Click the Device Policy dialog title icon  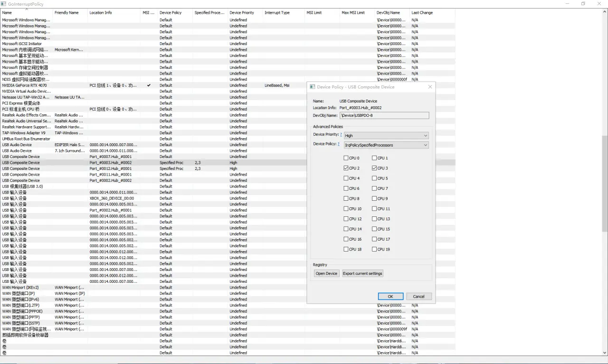(x=312, y=87)
